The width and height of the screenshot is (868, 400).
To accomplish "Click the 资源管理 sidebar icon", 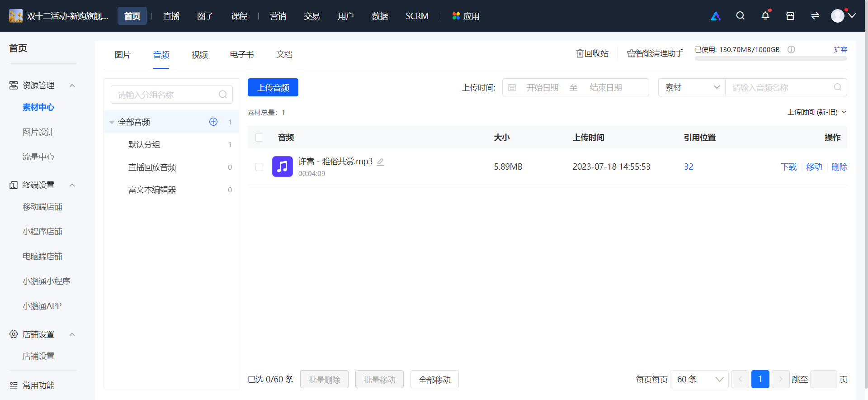I will tap(14, 85).
